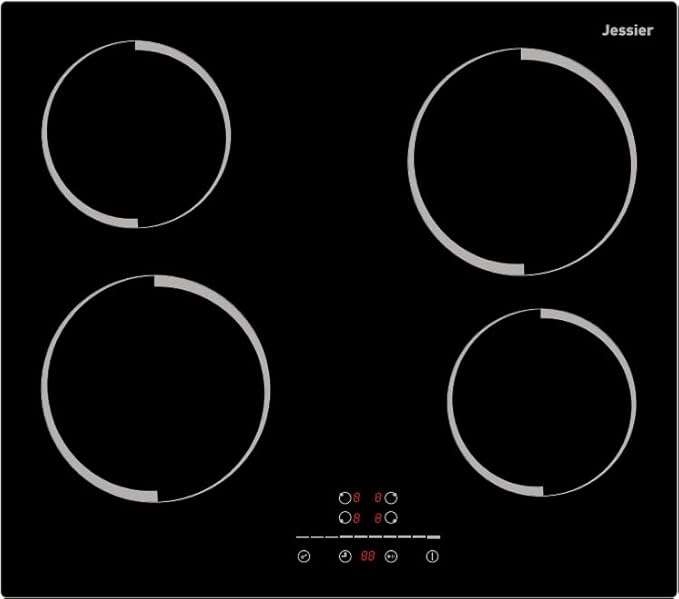The width and height of the screenshot is (679, 599).
Task: Select the front-right zone selector key
Action: point(391,518)
